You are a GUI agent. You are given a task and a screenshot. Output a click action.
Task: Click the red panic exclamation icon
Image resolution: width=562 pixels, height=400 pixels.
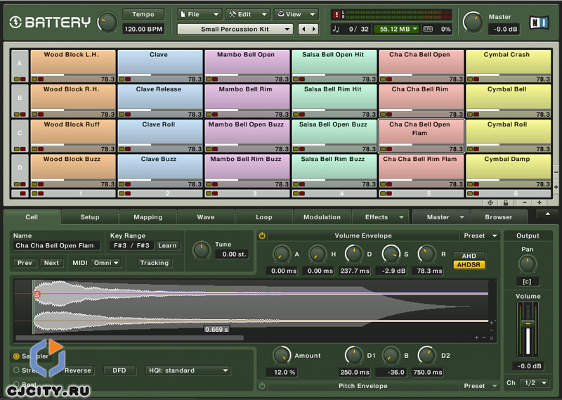pyautogui.click(x=337, y=15)
